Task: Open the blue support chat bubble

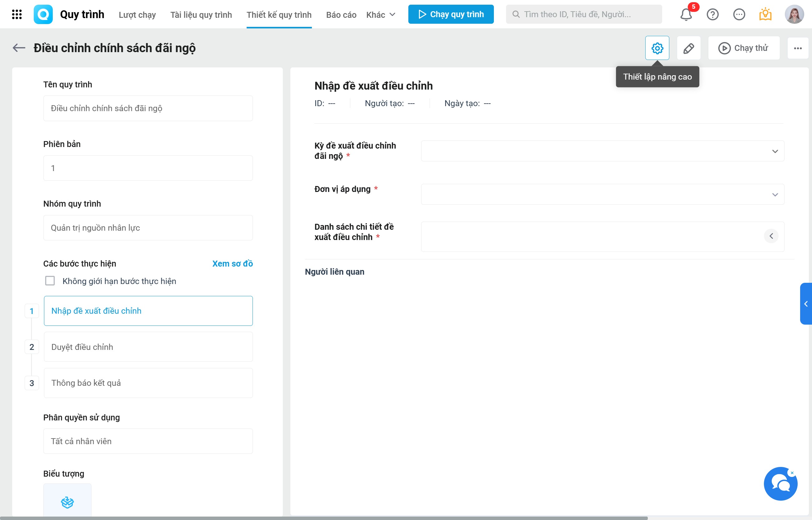Action: 780,484
